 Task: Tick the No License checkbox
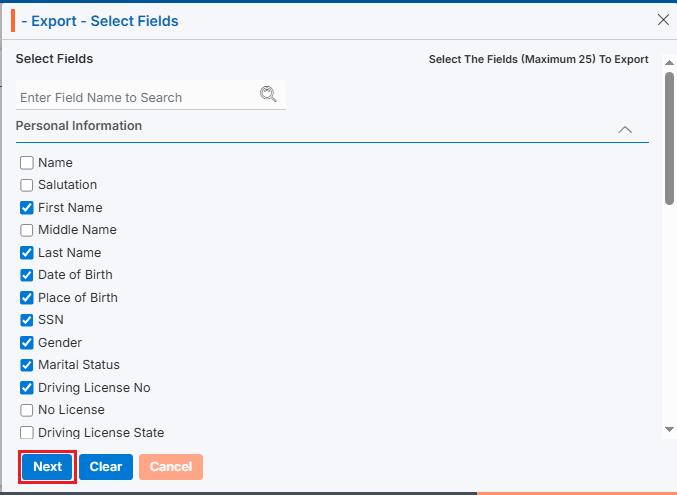pos(27,410)
